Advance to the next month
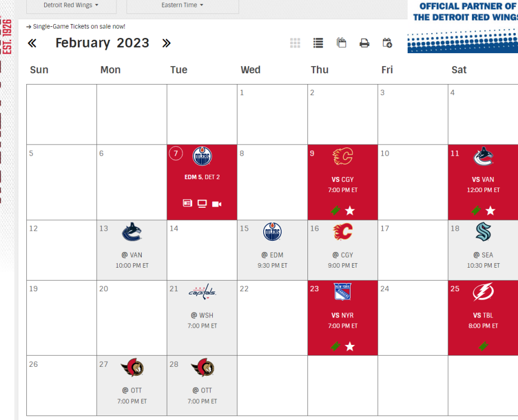This screenshot has height=420, width=518. 166,43
